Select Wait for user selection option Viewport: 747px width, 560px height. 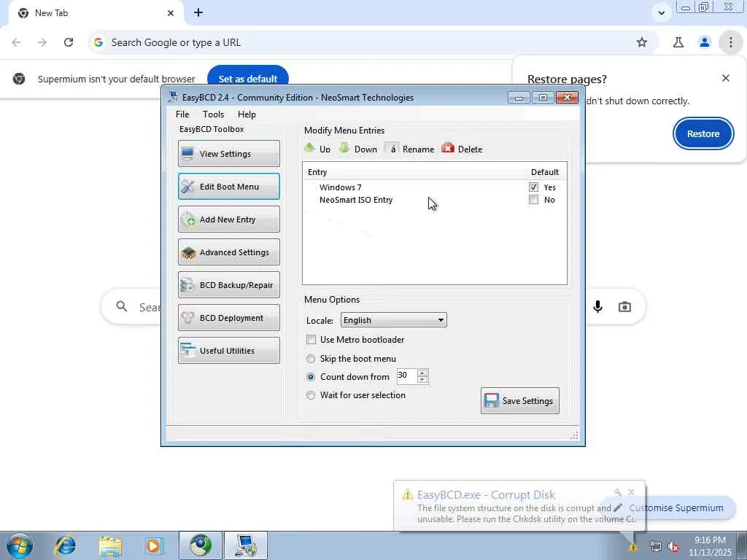[x=311, y=394]
